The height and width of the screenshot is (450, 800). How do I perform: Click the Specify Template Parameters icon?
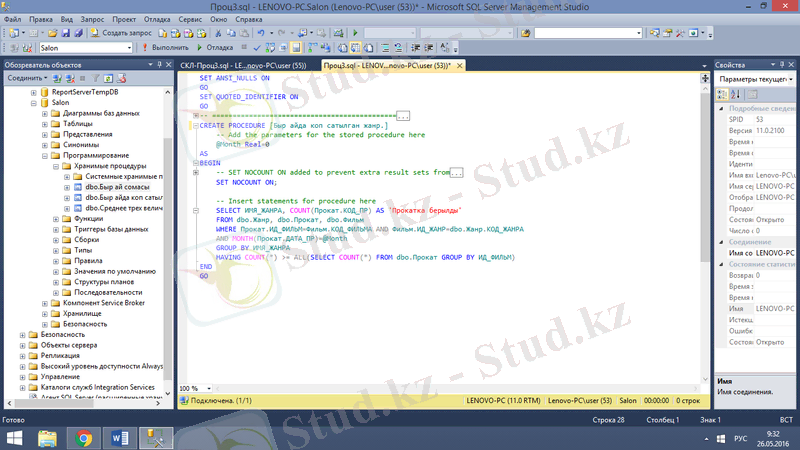click(445, 48)
